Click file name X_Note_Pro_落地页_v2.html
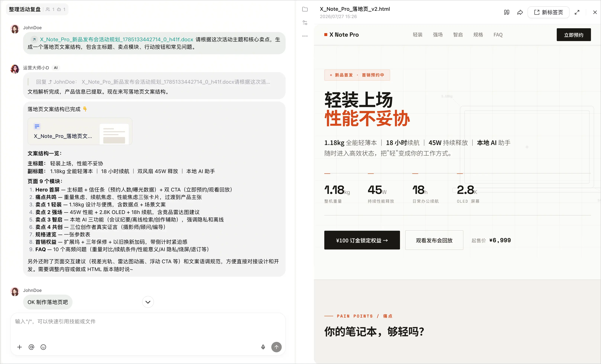This screenshot has width=601, height=364. click(355, 9)
